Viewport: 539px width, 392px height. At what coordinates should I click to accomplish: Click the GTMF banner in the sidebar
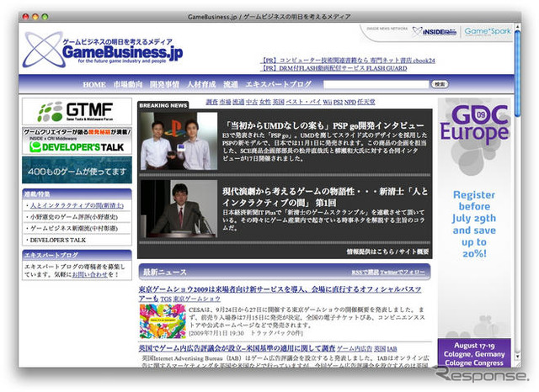pos(77,111)
